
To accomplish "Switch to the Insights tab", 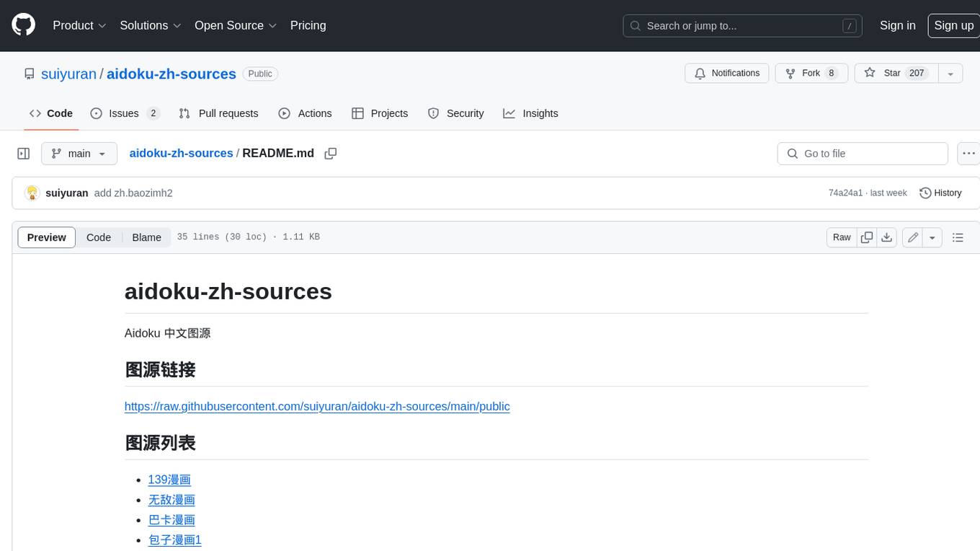I will 530,113.
